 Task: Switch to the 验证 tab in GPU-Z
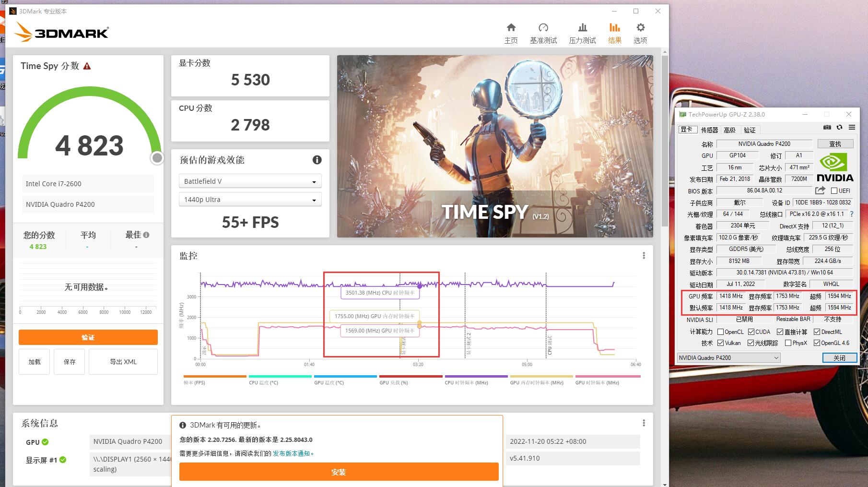(750, 130)
